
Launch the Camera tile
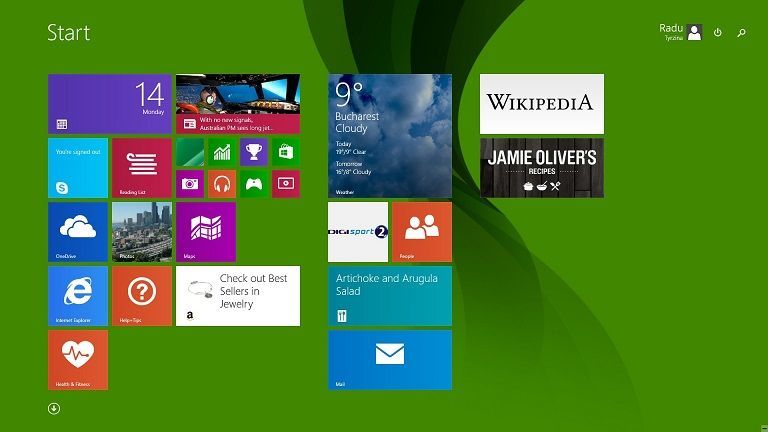point(190,184)
